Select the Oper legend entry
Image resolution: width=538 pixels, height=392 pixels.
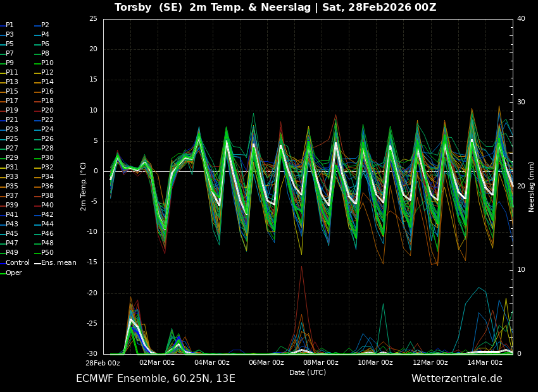13,273
